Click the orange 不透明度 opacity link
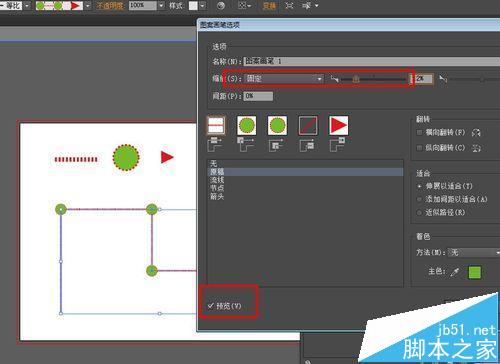 click(x=110, y=6)
